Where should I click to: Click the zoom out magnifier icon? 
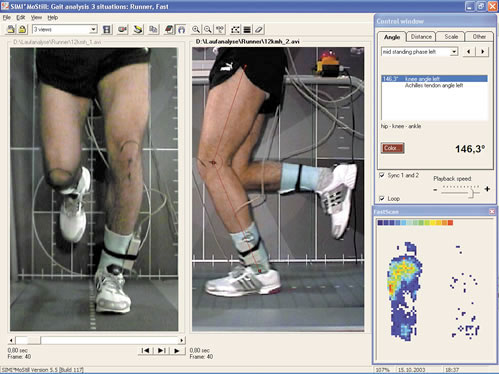pyautogui.click(x=208, y=30)
